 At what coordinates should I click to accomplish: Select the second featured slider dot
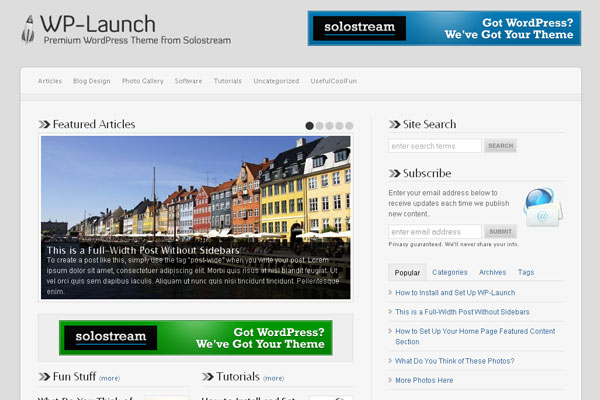(320, 126)
